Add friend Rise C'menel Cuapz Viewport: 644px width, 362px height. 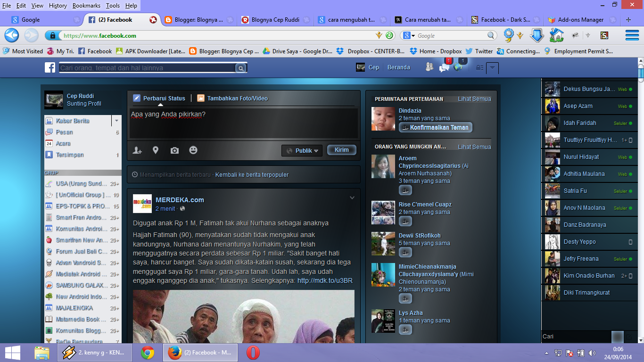click(405, 222)
